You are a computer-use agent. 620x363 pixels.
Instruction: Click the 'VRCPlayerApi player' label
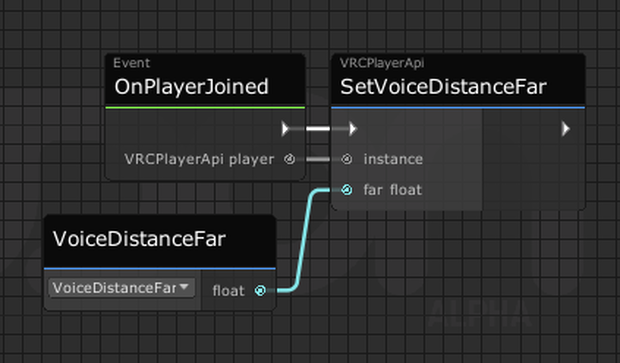click(x=199, y=159)
